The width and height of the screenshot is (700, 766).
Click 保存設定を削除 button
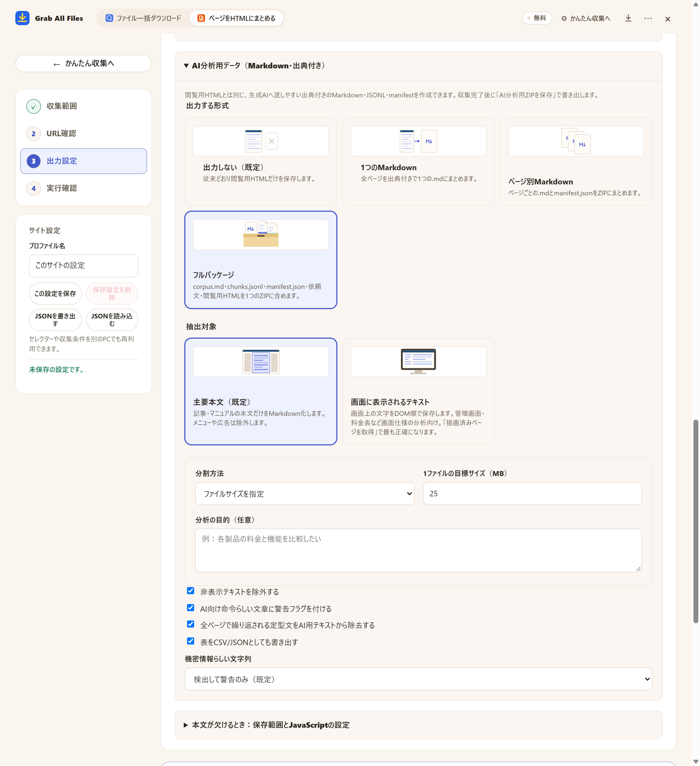pyautogui.click(x=112, y=293)
